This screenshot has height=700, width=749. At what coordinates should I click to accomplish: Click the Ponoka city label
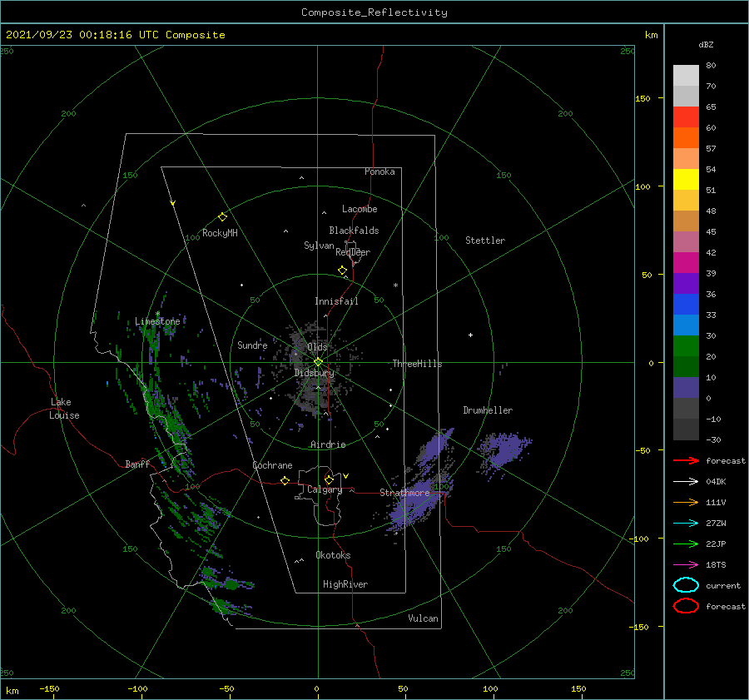click(x=379, y=171)
